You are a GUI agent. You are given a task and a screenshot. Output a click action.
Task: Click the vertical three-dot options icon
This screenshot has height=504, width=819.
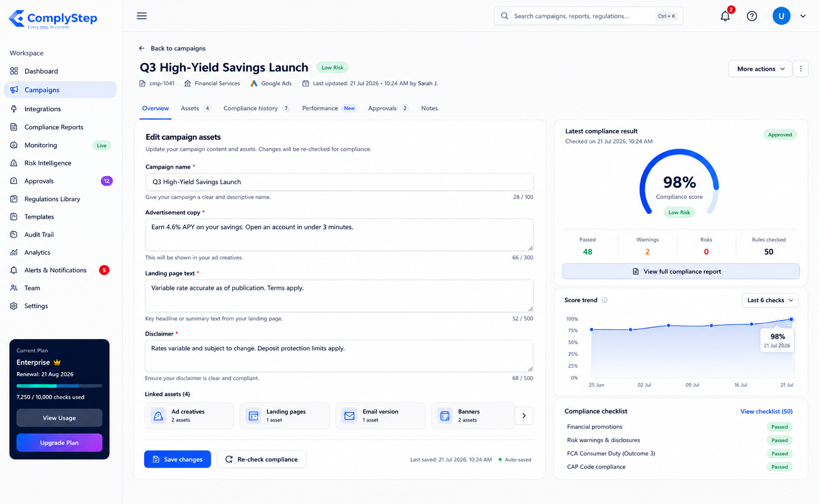coord(801,69)
